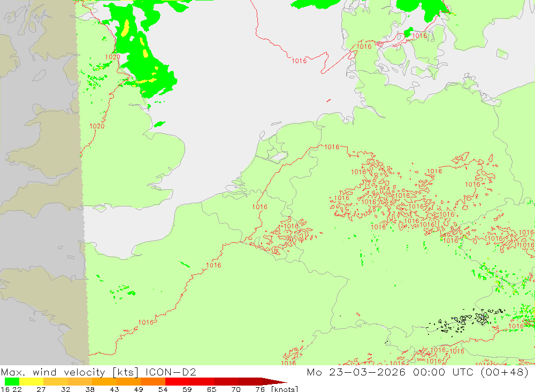
Task: Click the legend value '49'
Action: coord(139,389)
